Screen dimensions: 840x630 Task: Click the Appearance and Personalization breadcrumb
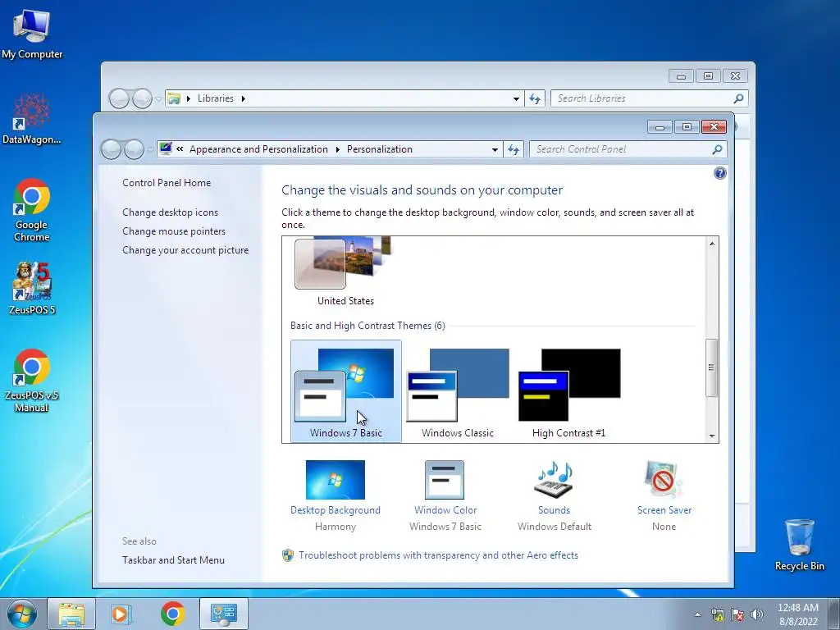[258, 149]
